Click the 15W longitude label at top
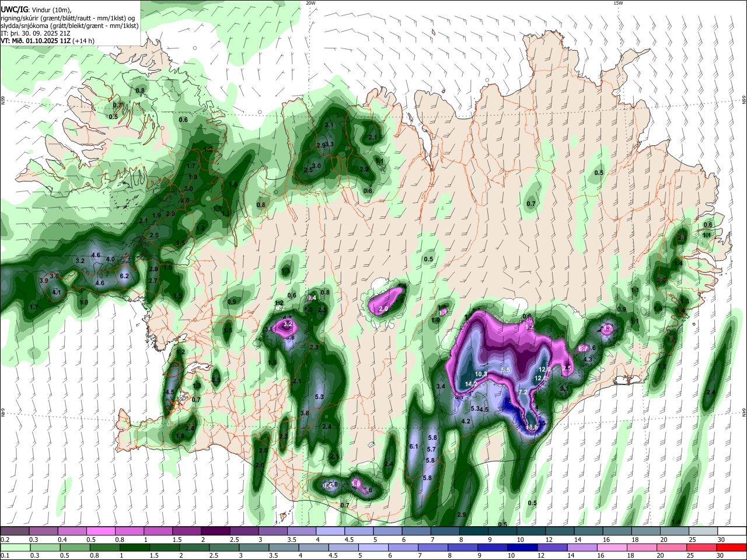The image size is (747, 560). pos(618,3)
